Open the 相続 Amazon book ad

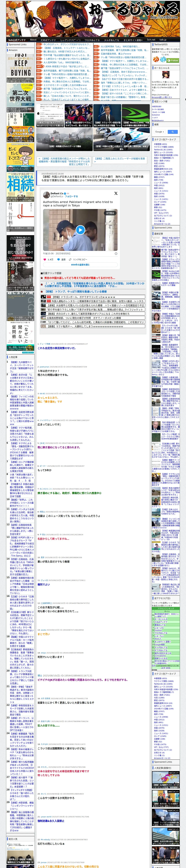point(20,188)
